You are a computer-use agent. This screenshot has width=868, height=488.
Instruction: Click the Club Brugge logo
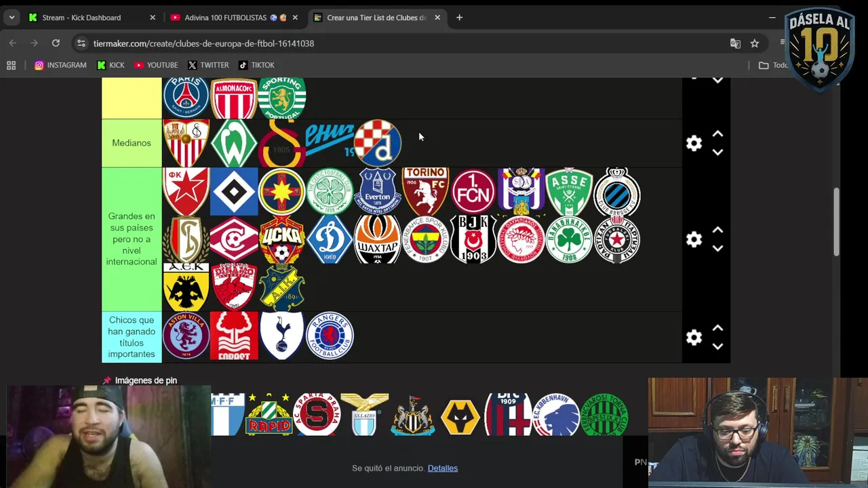coord(617,191)
